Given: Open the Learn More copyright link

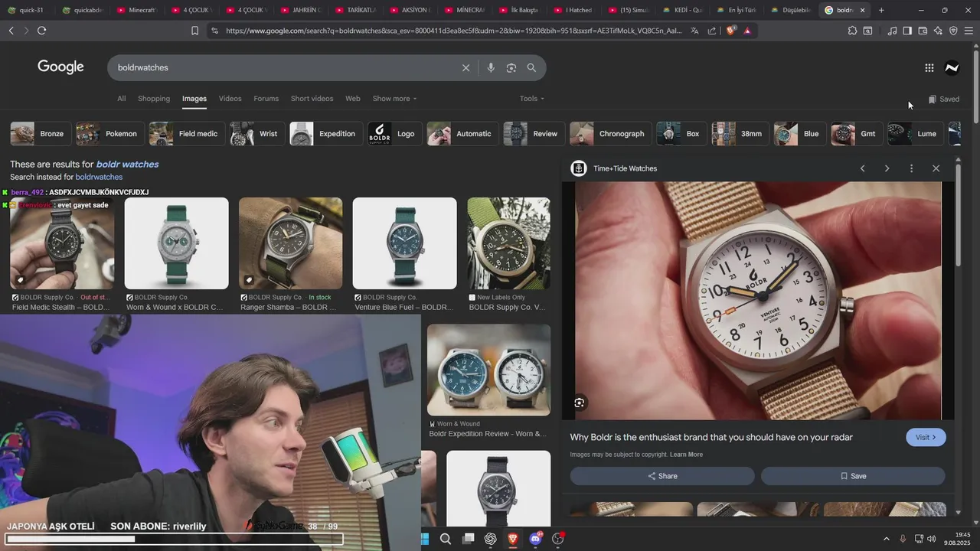Looking at the screenshot, I should click(686, 455).
